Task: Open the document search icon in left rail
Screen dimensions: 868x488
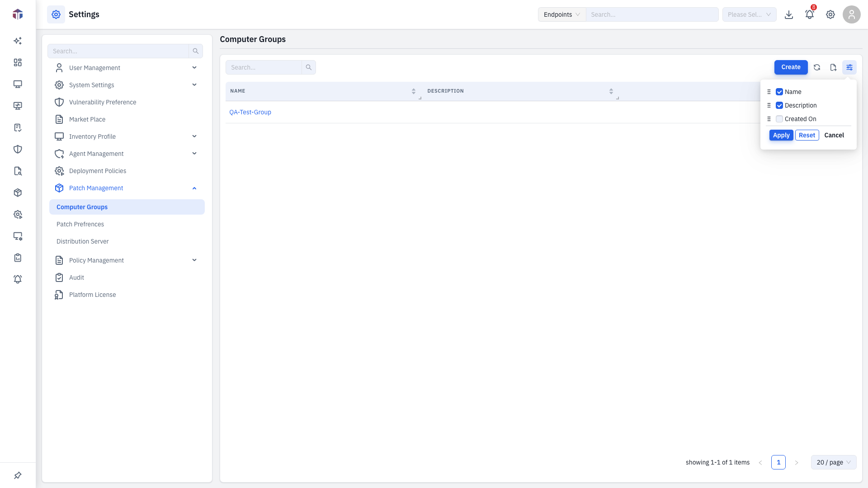Action: (x=18, y=171)
